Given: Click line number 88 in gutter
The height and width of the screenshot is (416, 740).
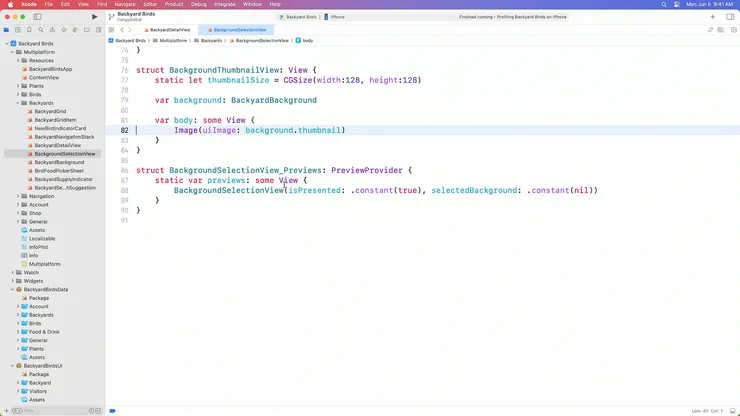Looking at the screenshot, I should coord(124,190).
